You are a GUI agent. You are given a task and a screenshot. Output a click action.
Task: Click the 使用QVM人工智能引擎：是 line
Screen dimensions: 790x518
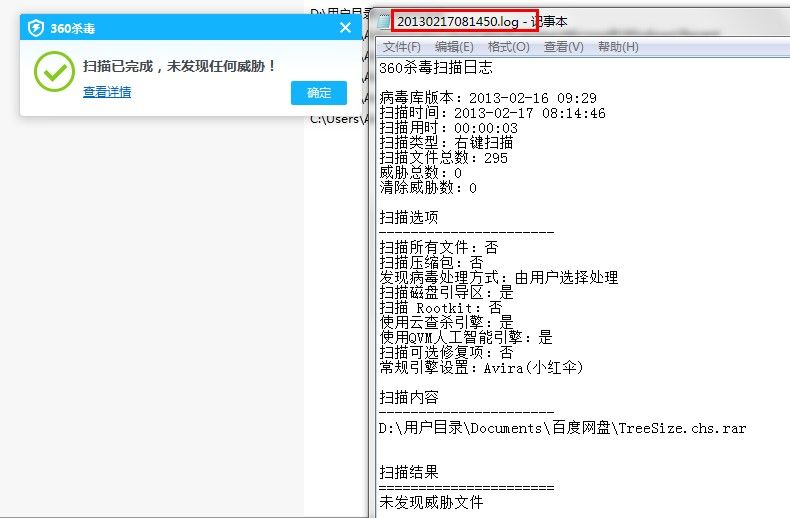(466, 337)
